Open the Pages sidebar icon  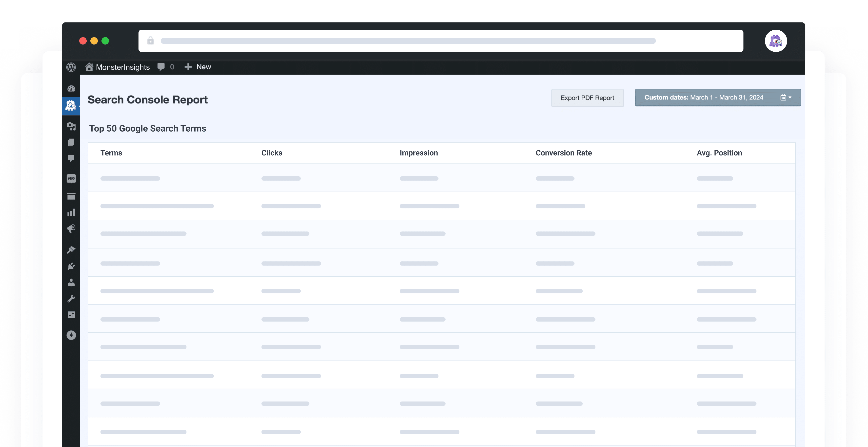click(x=71, y=142)
